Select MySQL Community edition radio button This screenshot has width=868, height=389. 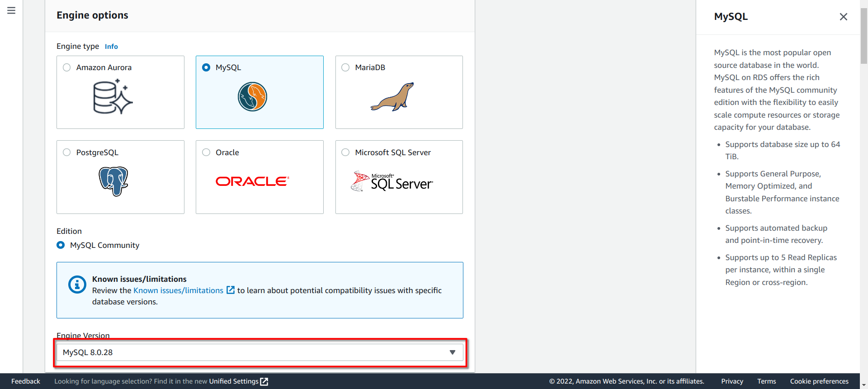[61, 245]
